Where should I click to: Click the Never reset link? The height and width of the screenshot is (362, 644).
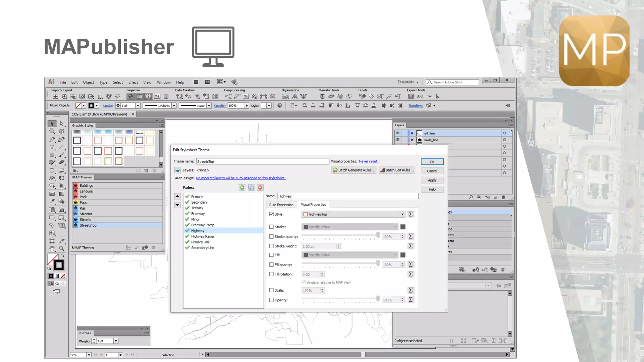pyautogui.click(x=369, y=161)
